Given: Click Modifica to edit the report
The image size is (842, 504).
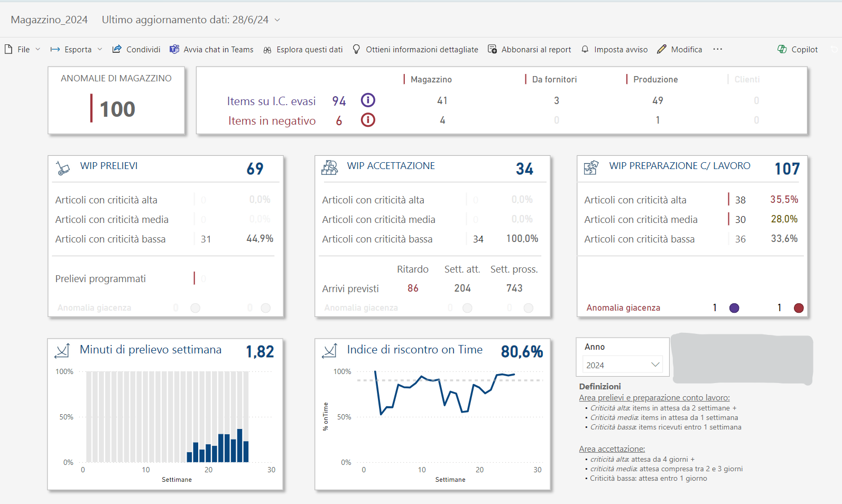Looking at the screenshot, I should (680, 49).
